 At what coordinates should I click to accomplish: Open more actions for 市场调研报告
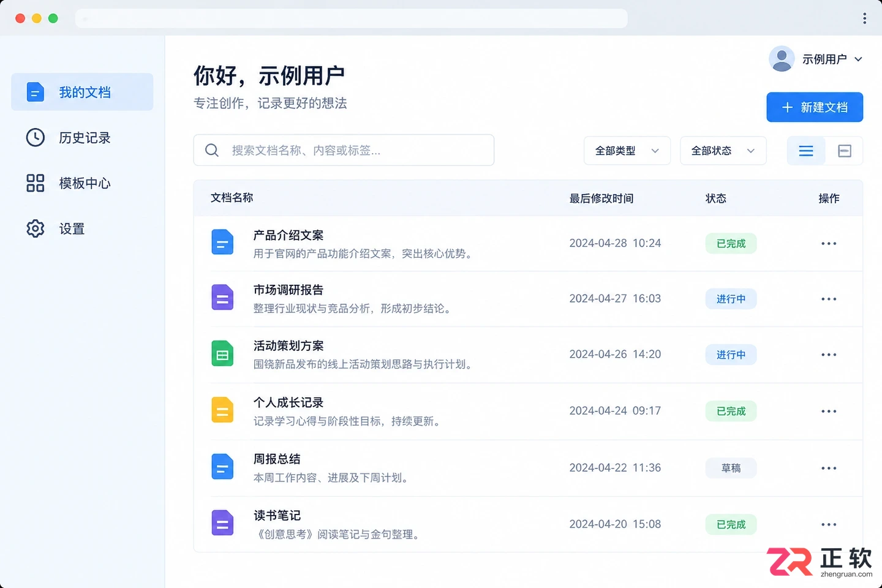[x=829, y=299]
